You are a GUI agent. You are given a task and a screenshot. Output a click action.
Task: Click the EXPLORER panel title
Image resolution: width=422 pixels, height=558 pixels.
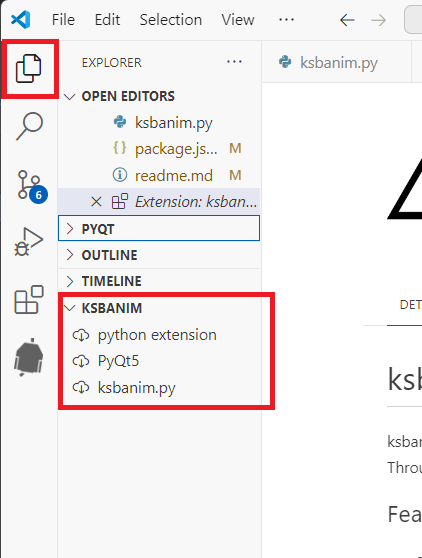pos(111,63)
